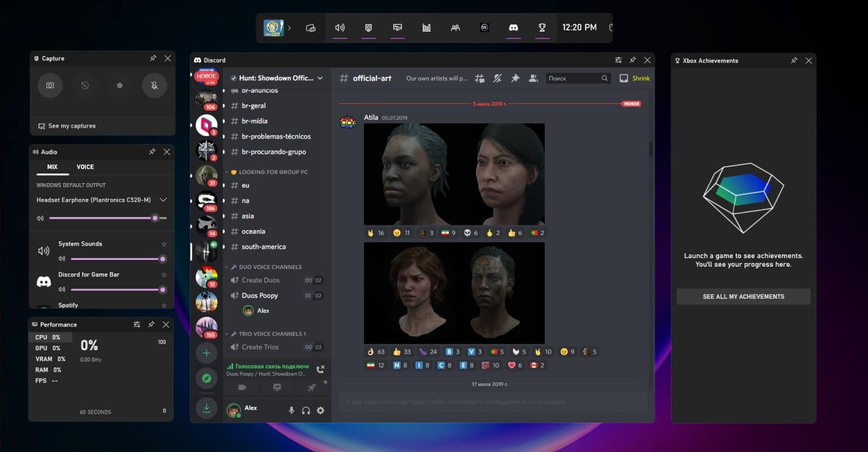Click the Discord icon in the Game Bar toolbar

pos(513,27)
